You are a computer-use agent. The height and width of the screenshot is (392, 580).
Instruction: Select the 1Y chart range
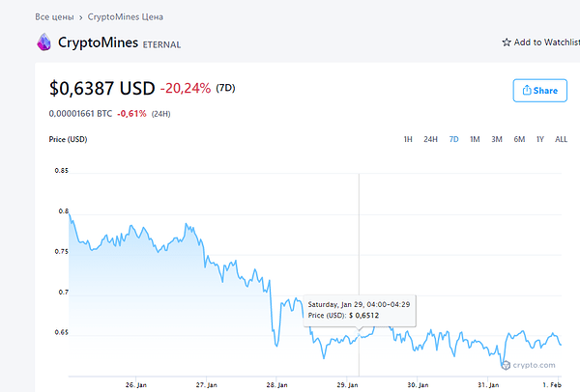click(540, 139)
